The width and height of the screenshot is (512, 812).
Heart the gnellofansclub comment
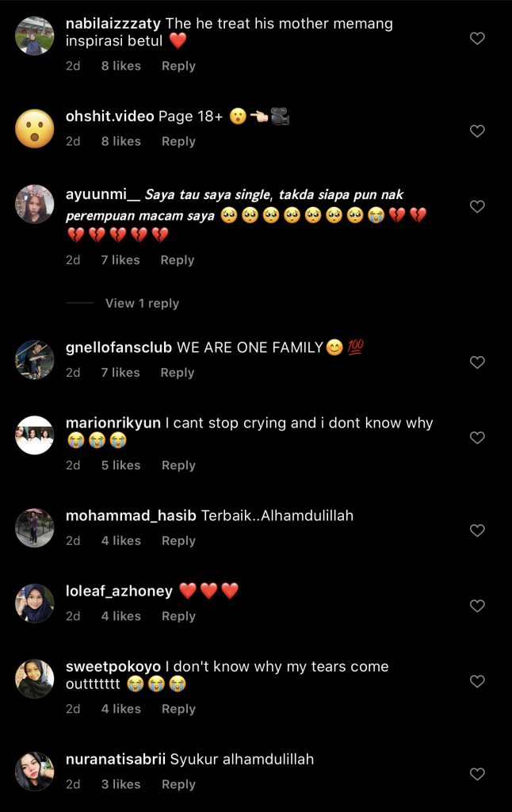[477, 362]
